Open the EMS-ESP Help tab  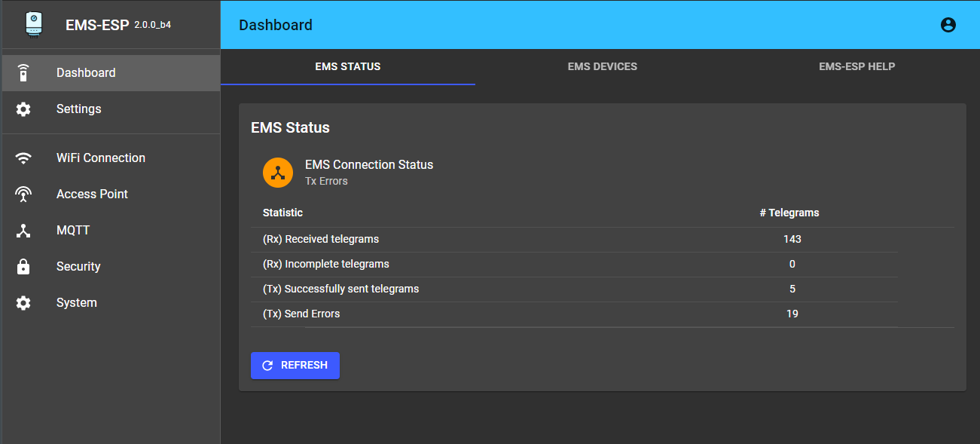tap(856, 66)
